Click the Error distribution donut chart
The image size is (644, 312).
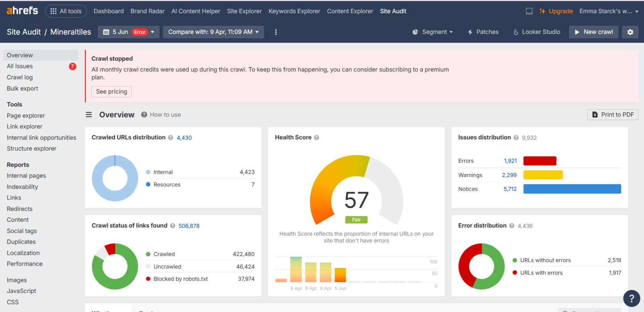click(481, 266)
